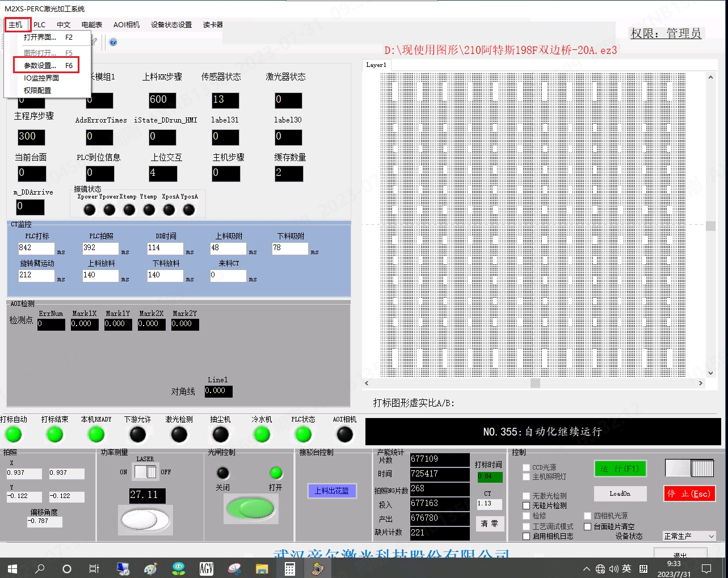Click the AOI相机 indicator light
Screen dimensions: 728x578
click(345, 434)
